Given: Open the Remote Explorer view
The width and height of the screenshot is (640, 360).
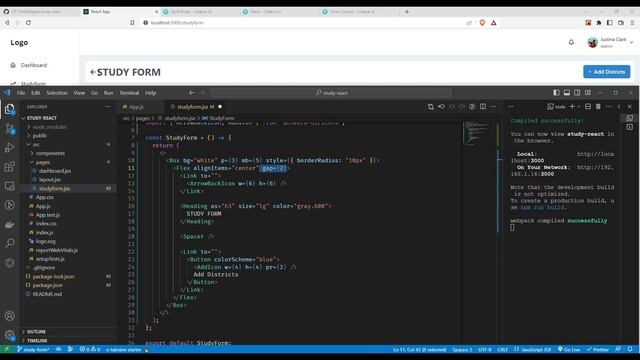Looking at the screenshot, I should 9,186.
